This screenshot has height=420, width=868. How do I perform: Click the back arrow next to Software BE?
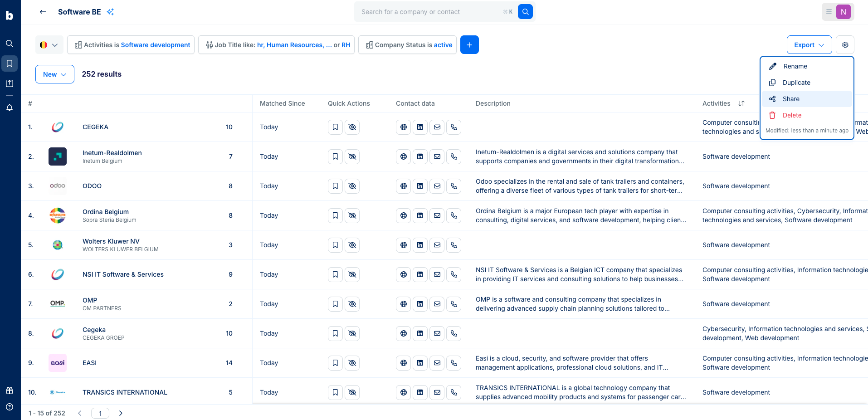(43, 12)
